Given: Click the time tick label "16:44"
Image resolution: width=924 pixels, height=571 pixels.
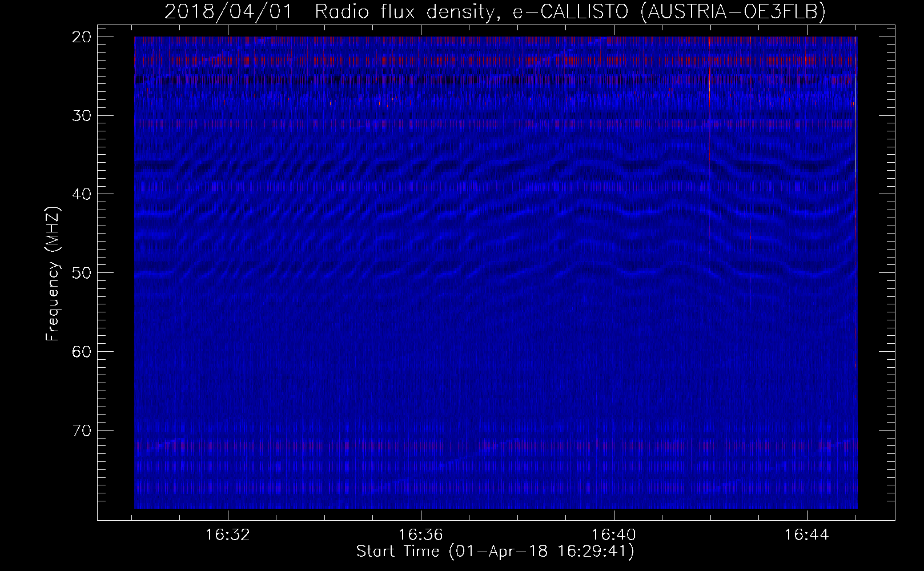Looking at the screenshot, I should click(807, 535).
